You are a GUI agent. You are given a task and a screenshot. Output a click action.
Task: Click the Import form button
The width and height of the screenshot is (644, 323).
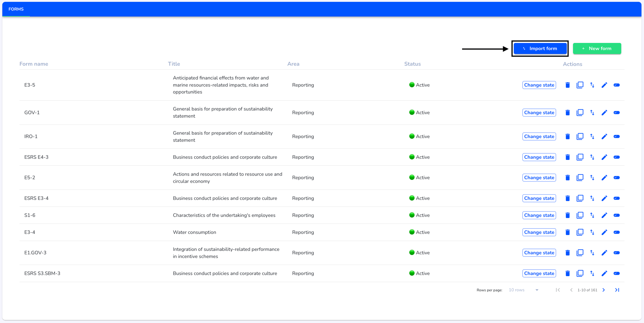pos(540,48)
